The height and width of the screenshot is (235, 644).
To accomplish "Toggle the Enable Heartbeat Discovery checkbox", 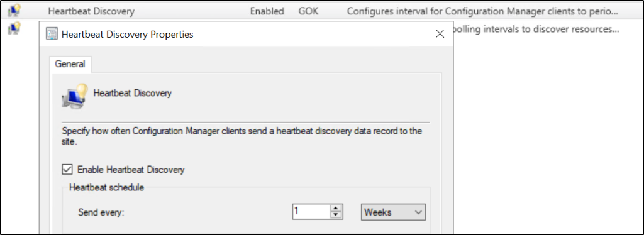I will (65, 169).
